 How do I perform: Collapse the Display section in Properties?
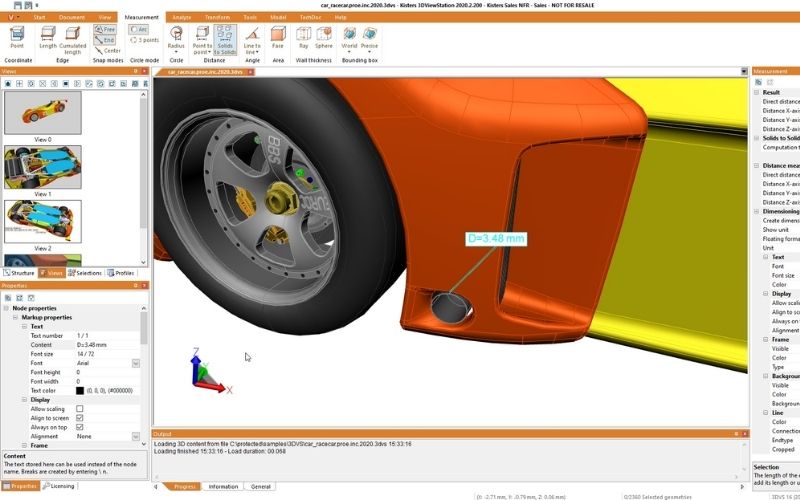(x=24, y=400)
